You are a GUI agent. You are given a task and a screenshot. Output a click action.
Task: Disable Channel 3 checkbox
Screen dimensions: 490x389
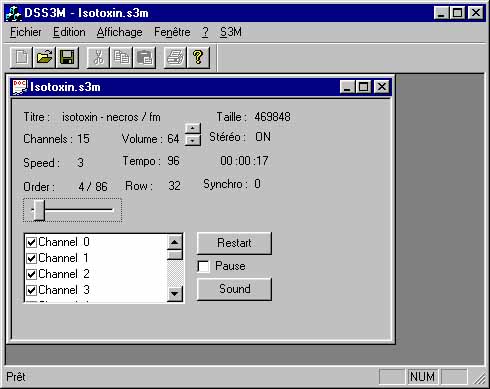click(31, 290)
